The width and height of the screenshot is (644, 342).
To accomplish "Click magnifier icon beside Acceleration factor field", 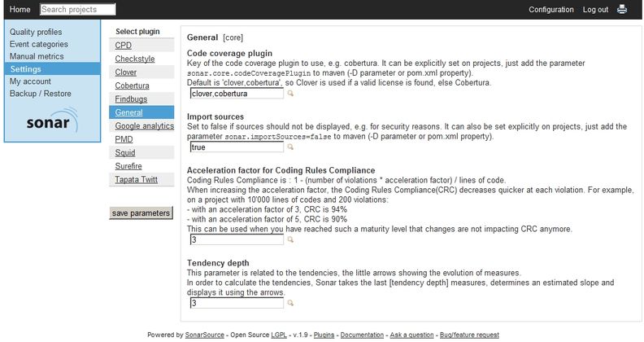I will tap(290, 239).
